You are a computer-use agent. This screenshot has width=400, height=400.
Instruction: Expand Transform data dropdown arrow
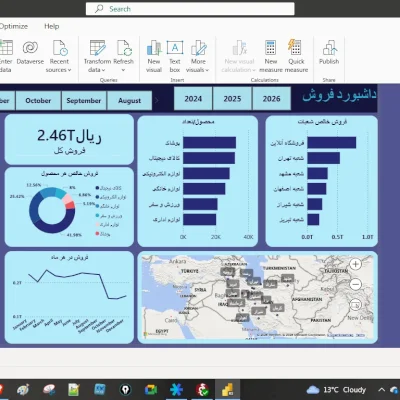click(x=103, y=70)
